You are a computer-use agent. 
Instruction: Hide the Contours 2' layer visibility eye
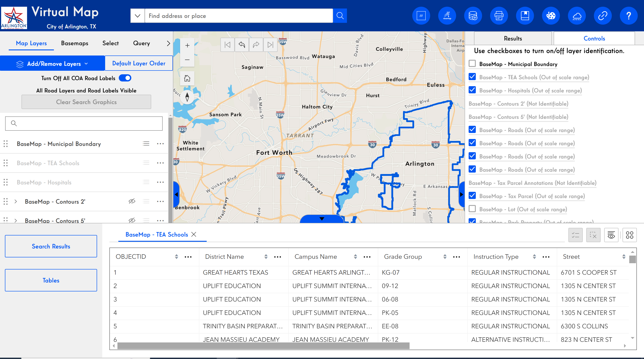click(x=132, y=201)
